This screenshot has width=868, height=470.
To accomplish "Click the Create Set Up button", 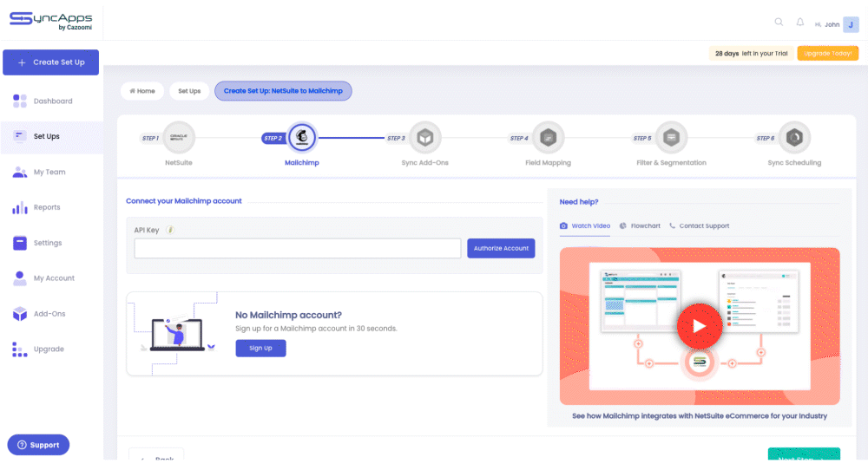I will pyautogui.click(x=51, y=62).
